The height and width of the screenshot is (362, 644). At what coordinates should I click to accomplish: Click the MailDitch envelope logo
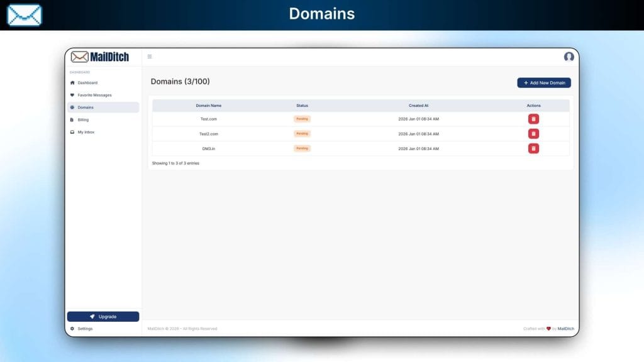[80, 57]
